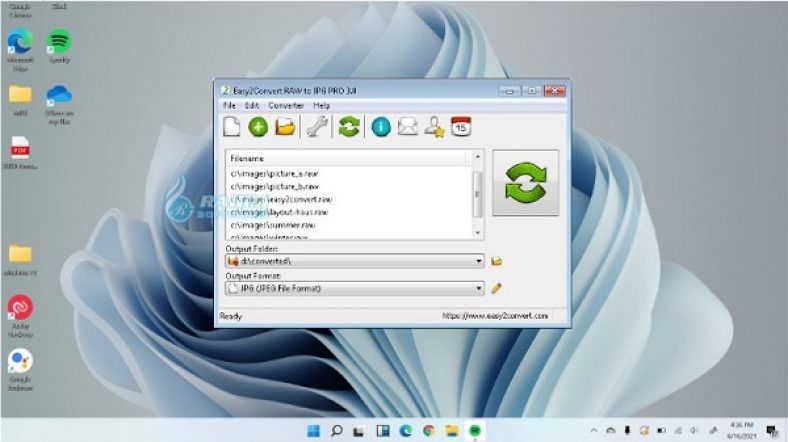Edit output format with the pencil icon
The image size is (788, 442).
pos(497,288)
